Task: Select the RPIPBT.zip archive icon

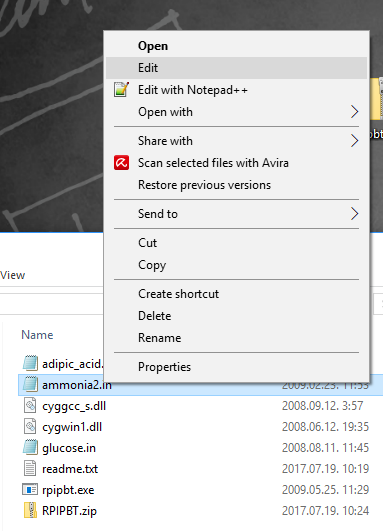Action: [x=30, y=511]
